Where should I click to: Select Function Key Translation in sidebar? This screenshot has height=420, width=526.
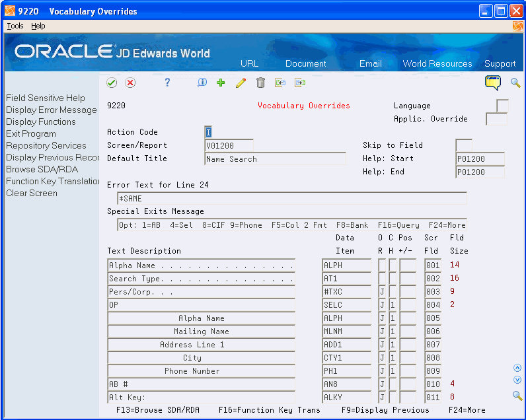point(53,182)
